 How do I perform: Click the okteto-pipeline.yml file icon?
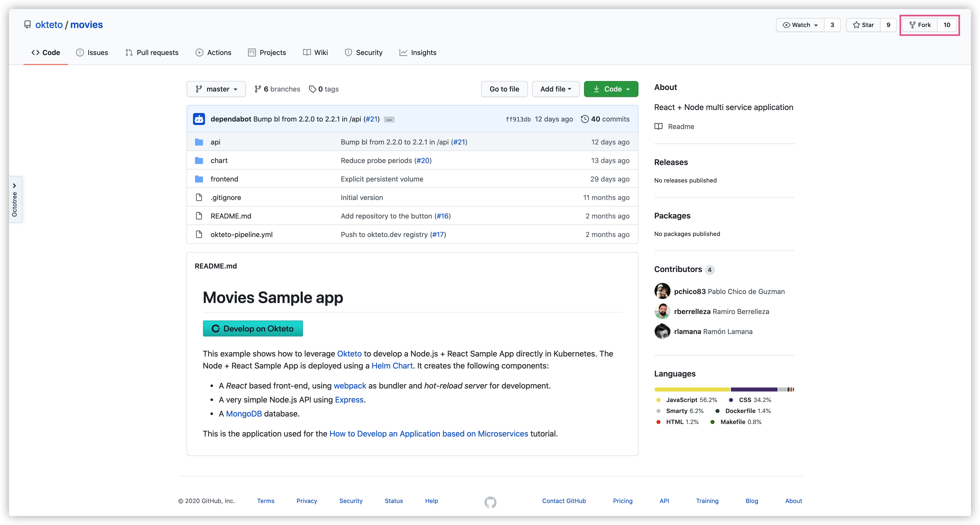pos(199,234)
